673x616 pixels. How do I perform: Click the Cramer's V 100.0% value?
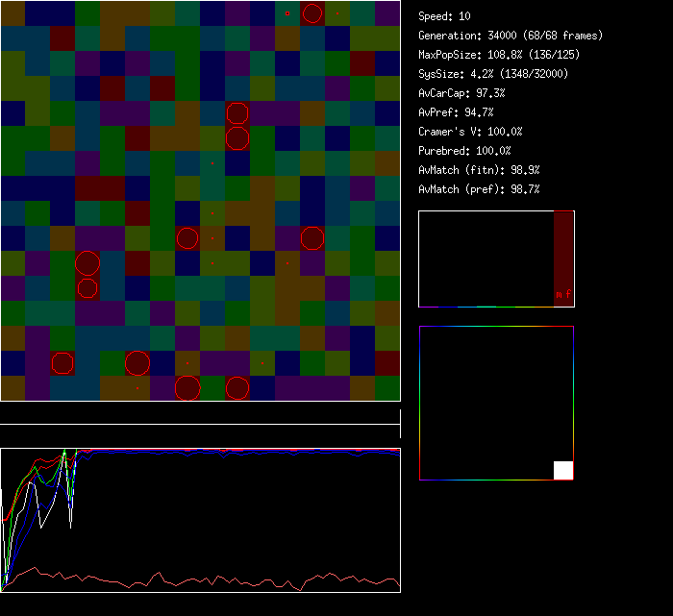point(471,132)
